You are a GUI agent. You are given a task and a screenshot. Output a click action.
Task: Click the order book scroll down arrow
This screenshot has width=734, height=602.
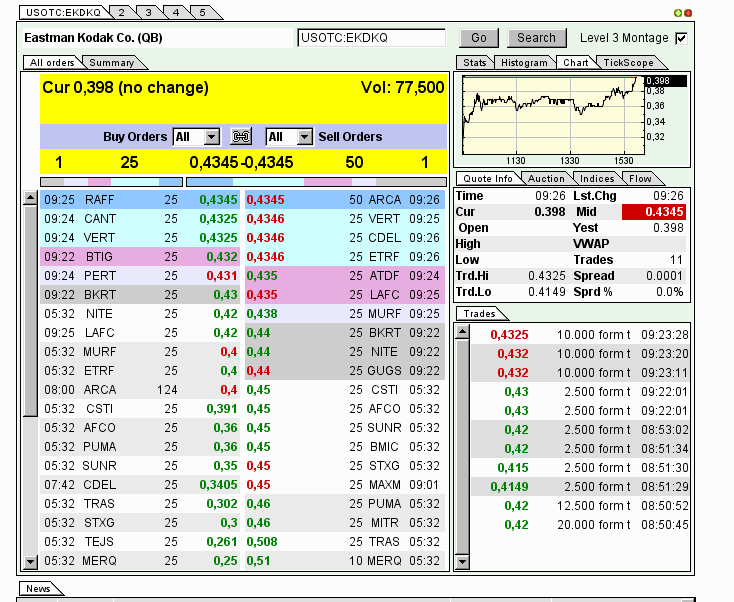(x=30, y=562)
